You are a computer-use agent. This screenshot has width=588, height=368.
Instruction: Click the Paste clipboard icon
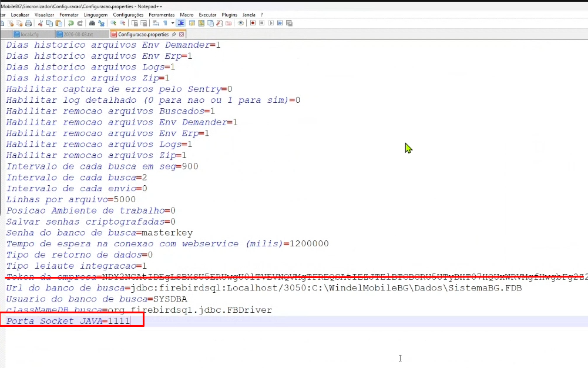(59, 24)
